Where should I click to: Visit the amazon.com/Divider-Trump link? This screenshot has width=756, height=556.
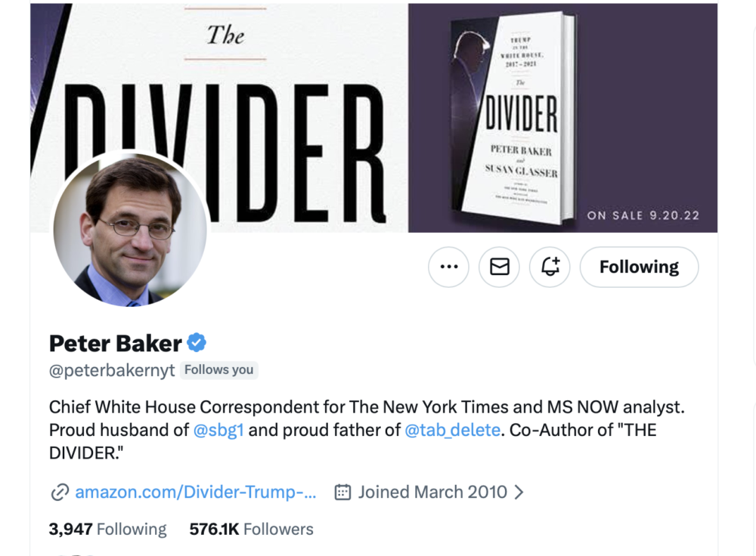click(x=195, y=493)
